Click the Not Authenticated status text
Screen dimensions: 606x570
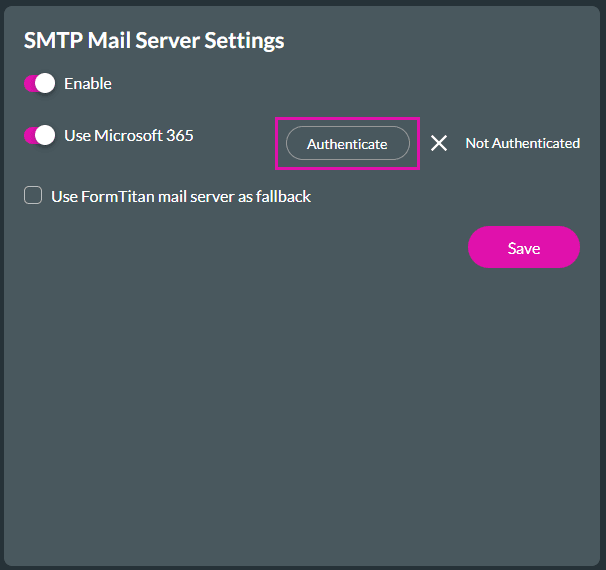coord(522,143)
